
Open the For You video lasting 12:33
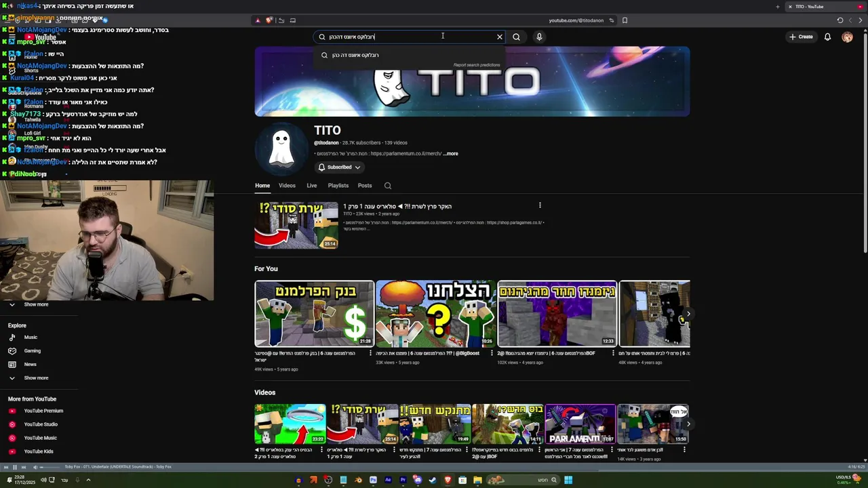tap(557, 314)
